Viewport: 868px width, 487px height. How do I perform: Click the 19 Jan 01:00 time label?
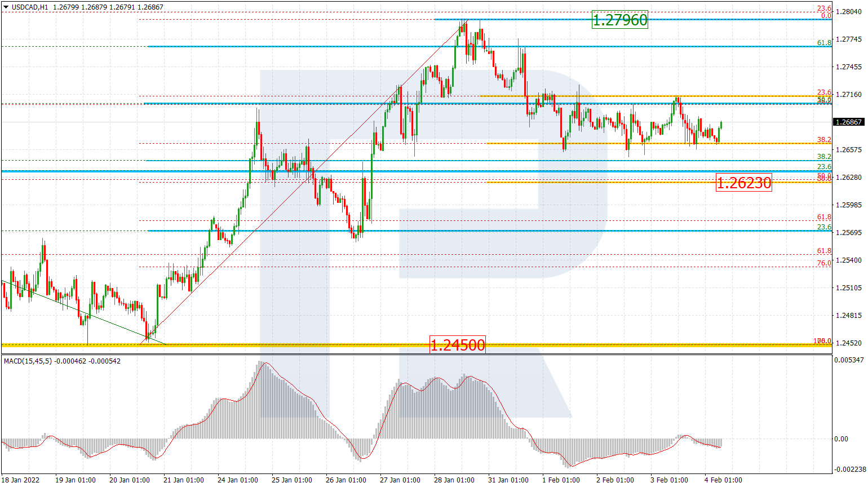[76, 480]
